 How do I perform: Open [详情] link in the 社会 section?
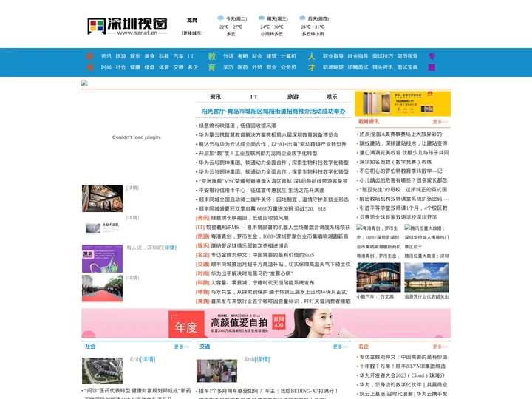pyautogui.click(x=148, y=359)
